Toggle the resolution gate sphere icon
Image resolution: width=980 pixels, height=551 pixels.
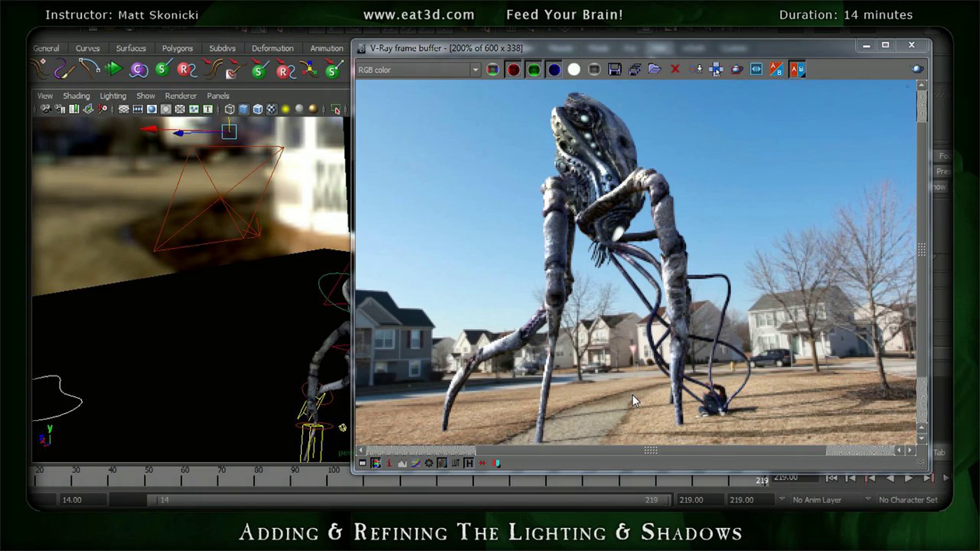click(151, 109)
